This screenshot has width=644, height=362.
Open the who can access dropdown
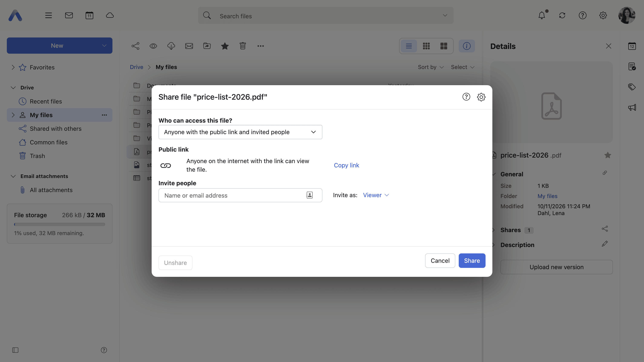point(240,132)
